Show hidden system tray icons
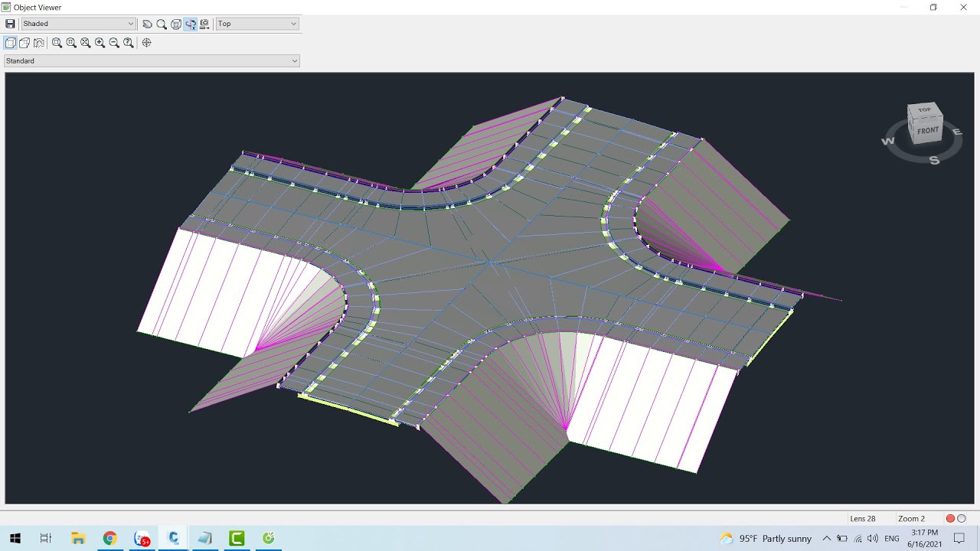Viewport: 980px width, 551px height. (826, 538)
